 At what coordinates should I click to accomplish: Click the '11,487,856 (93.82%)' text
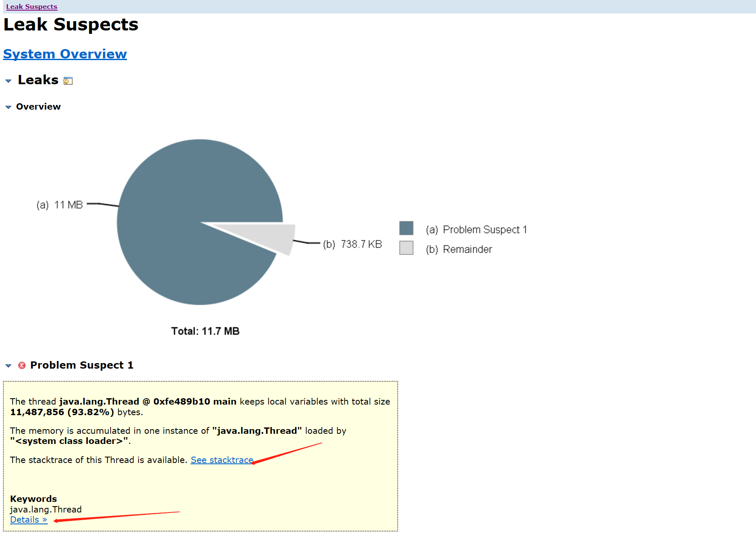point(62,412)
